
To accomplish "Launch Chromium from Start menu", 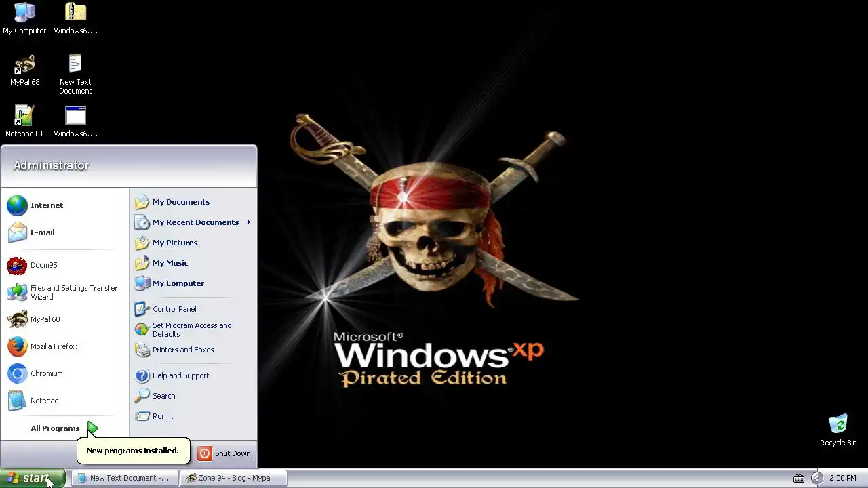I will click(x=65, y=373).
